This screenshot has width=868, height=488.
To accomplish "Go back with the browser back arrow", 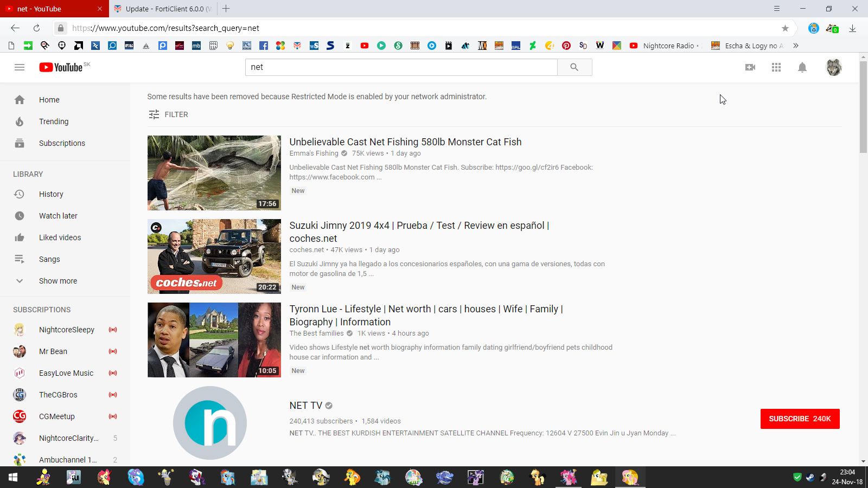I will pyautogui.click(x=15, y=28).
